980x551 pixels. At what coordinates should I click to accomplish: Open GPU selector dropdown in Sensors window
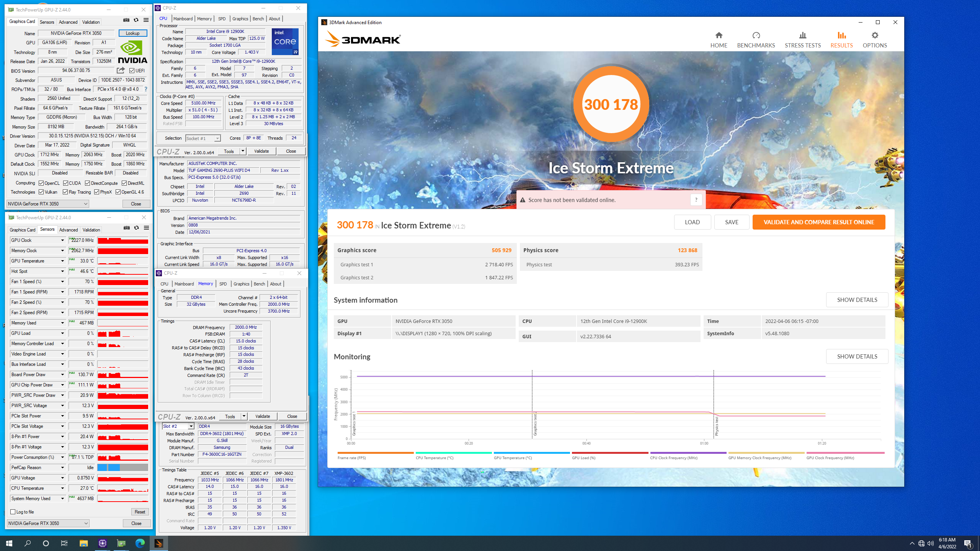tap(48, 523)
